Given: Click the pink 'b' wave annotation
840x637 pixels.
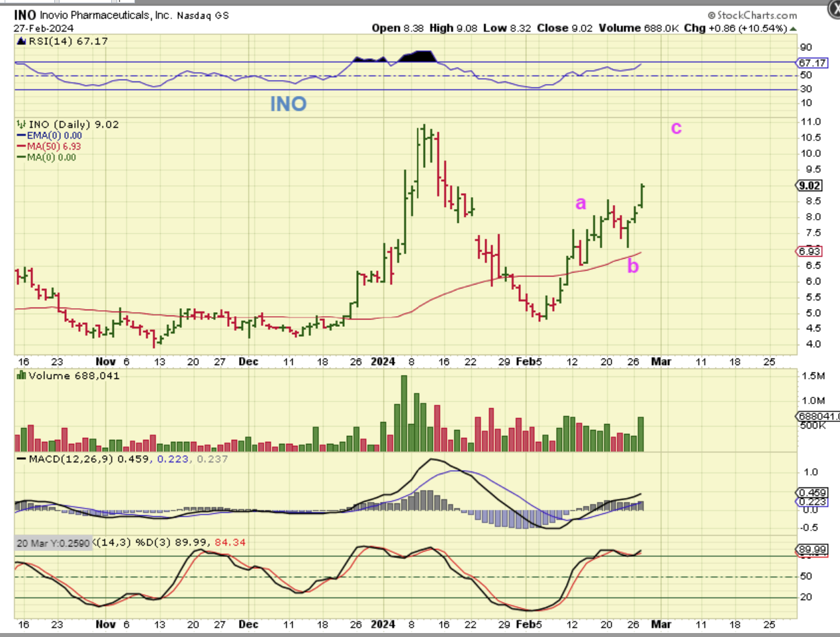Looking at the screenshot, I should [x=633, y=266].
